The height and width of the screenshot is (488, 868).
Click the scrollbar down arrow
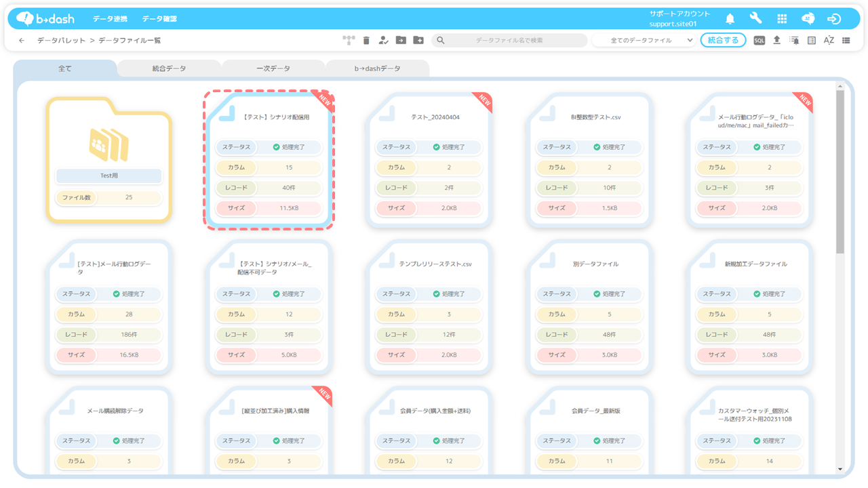[x=840, y=469]
